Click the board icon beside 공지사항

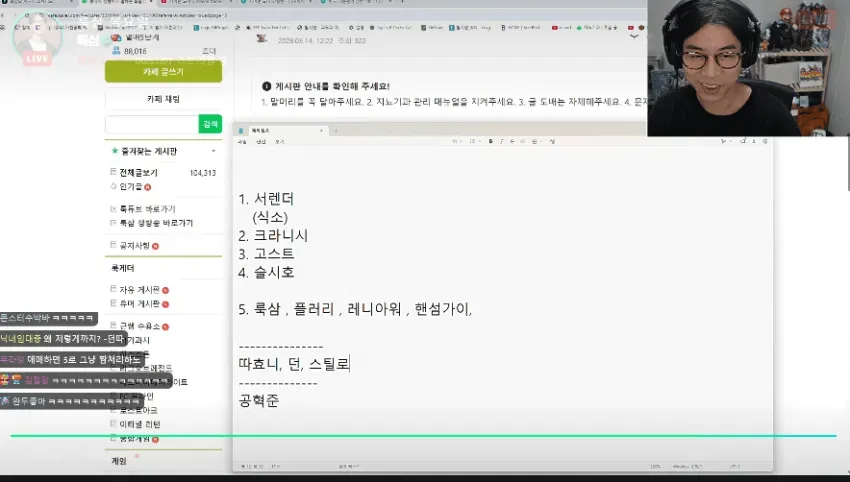113,245
